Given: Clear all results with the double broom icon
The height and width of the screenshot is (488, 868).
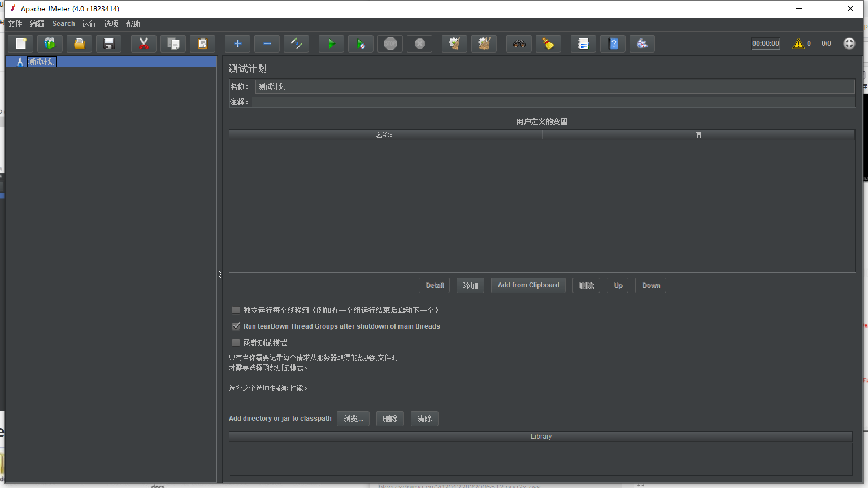Looking at the screenshot, I should pyautogui.click(x=484, y=43).
